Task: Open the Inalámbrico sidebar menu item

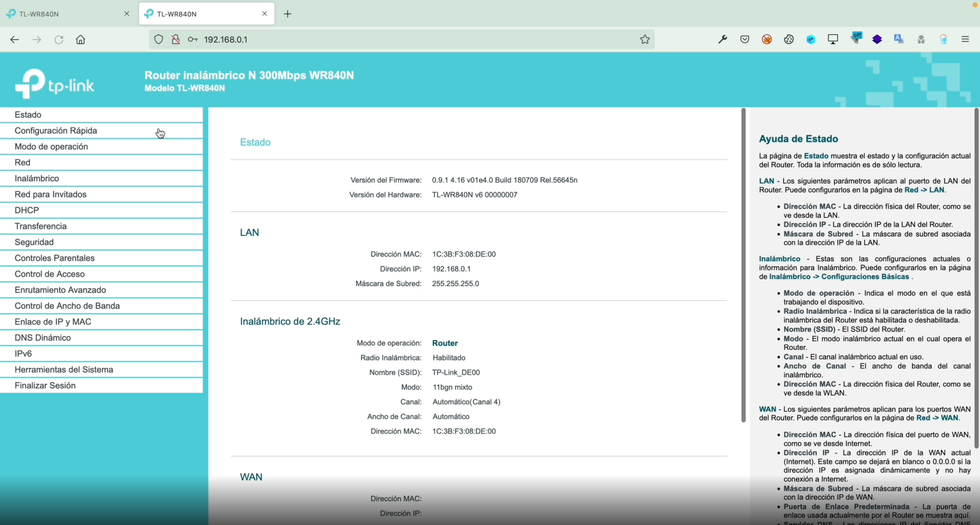Action: pos(101,178)
